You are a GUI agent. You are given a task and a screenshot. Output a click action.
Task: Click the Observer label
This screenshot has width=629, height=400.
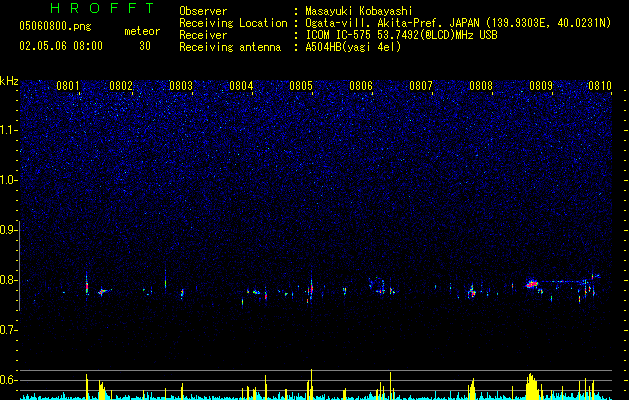(x=203, y=11)
